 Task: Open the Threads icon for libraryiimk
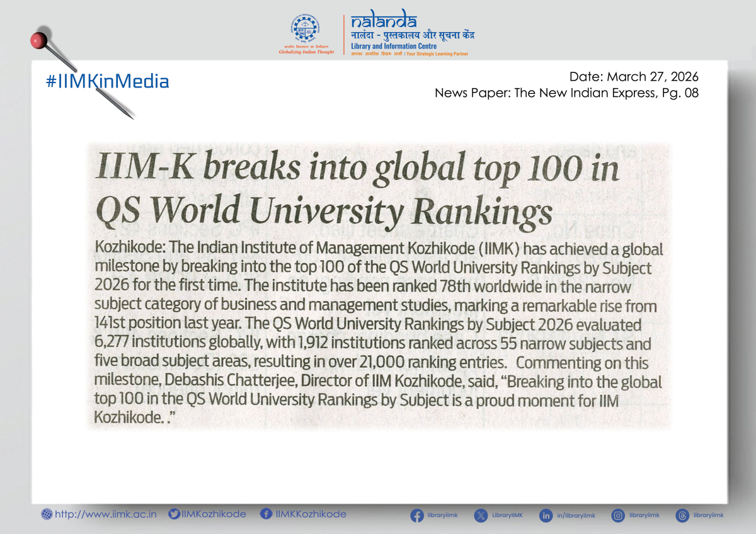point(682,516)
